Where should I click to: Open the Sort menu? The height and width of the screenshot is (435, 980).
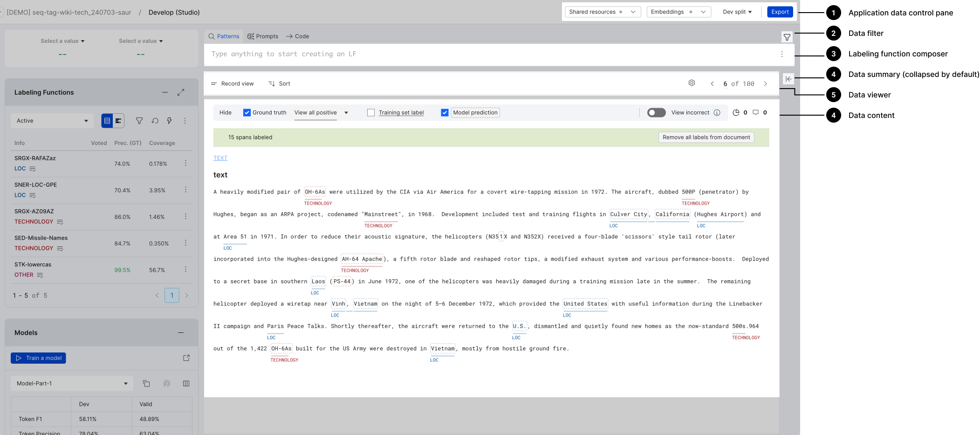point(279,84)
